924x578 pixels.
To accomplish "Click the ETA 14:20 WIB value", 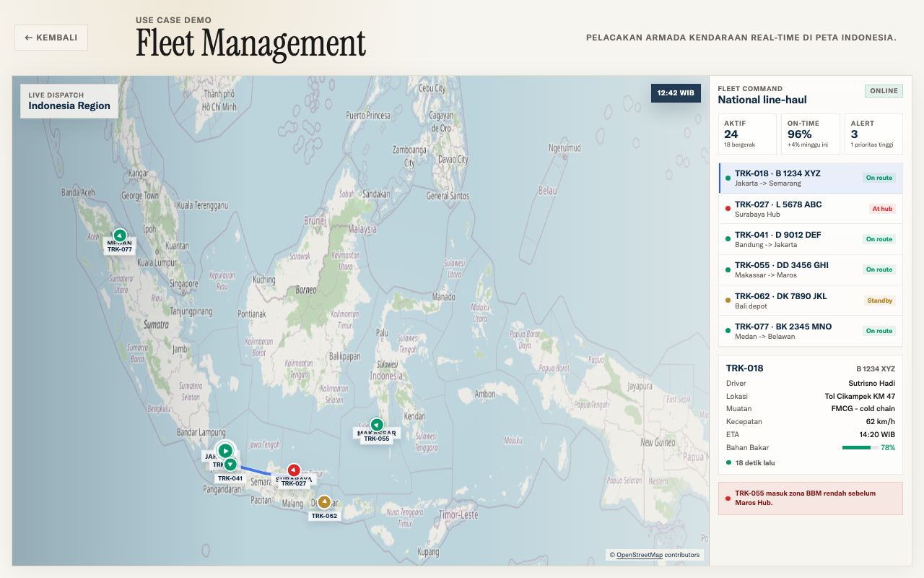I will (x=877, y=435).
